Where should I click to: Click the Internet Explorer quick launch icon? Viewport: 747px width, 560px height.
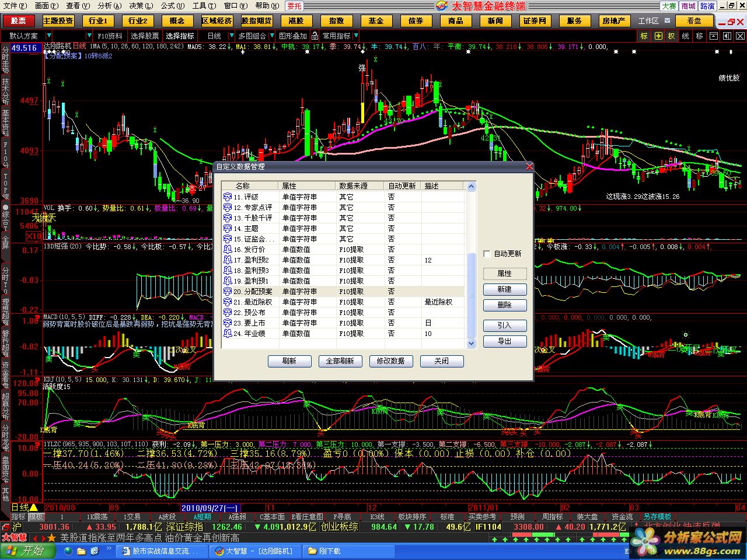click(68, 551)
